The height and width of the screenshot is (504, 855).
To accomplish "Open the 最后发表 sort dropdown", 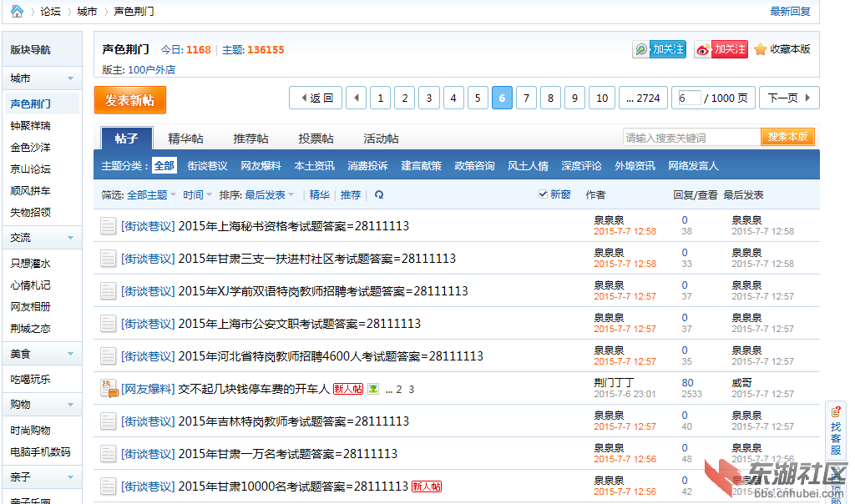I will (x=270, y=195).
